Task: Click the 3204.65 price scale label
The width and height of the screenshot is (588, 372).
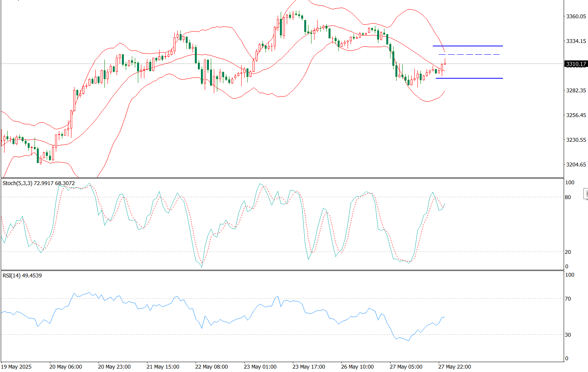Action: pos(576,165)
